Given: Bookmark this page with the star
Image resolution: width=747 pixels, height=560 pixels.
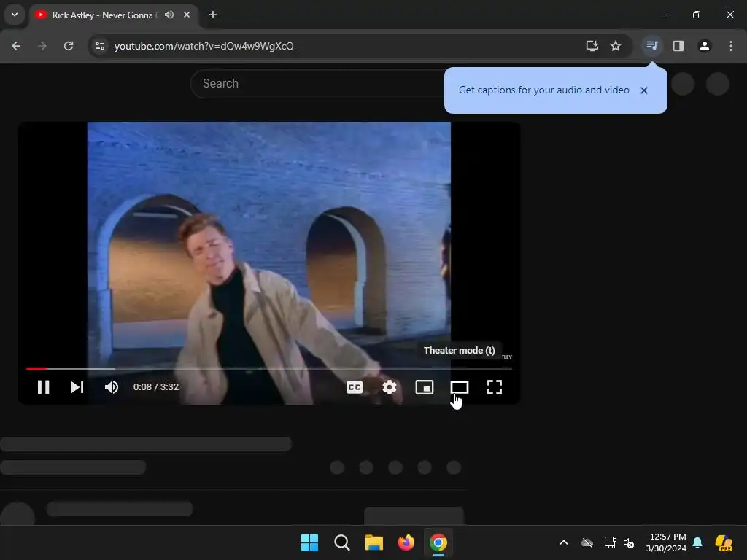Looking at the screenshot, I should coord(616,46).
